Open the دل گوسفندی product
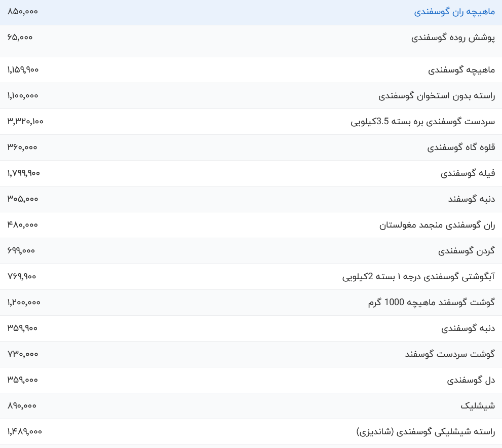Image resolution: width=502 pixels, height=448 pixels. (471, 380)
